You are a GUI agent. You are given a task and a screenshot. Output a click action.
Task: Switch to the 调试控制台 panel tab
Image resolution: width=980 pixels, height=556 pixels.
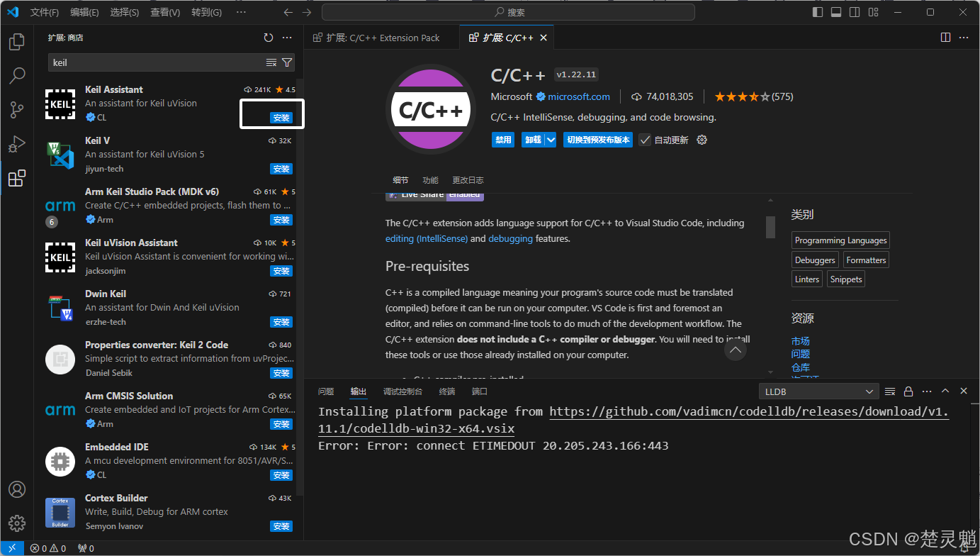click(x=402, y=391)
